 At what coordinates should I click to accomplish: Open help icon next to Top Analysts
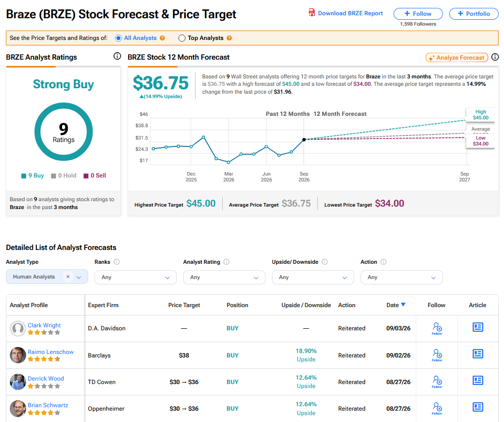coord(229,38)
